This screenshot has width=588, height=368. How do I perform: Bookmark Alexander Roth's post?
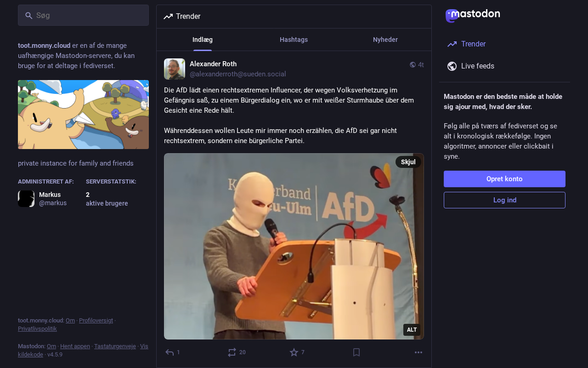(356, 352)
